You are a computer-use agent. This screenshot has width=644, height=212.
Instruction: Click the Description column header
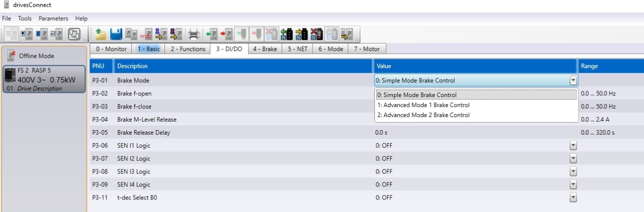click(x=132, y=66)
